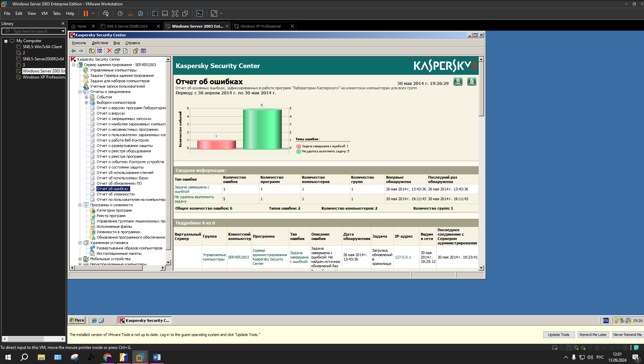This screenshot has height=364, width=644.
Task: Click the SERVER2003 client computer link
Action: (238, 257)
